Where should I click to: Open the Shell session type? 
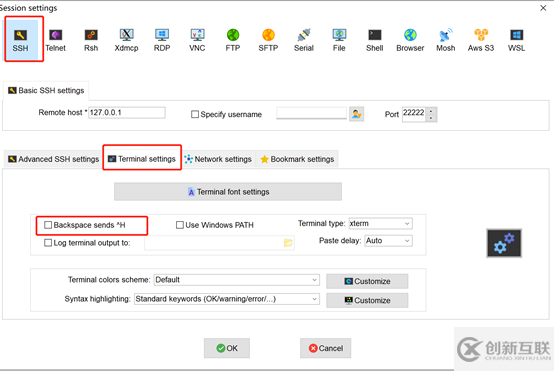[375, 40]
